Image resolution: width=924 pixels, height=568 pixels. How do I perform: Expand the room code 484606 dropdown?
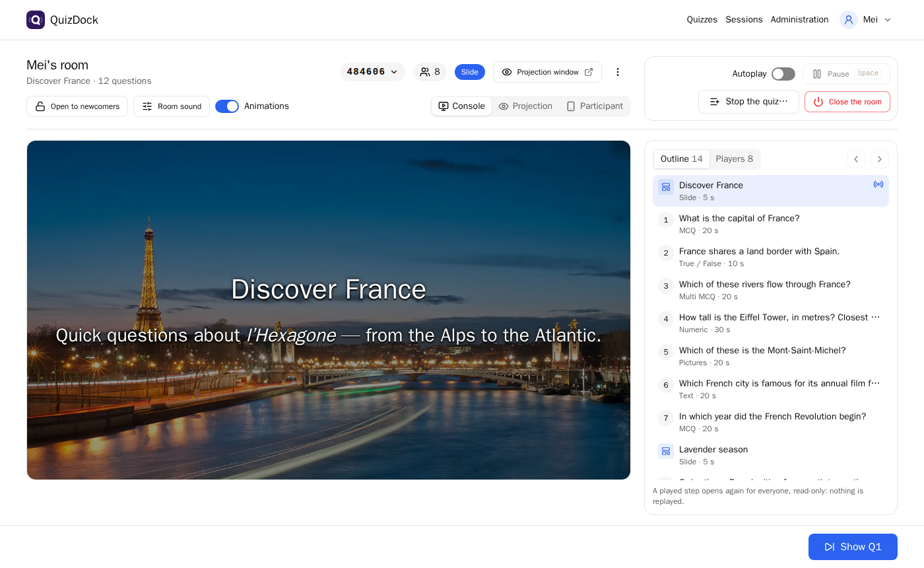point(372,72)
